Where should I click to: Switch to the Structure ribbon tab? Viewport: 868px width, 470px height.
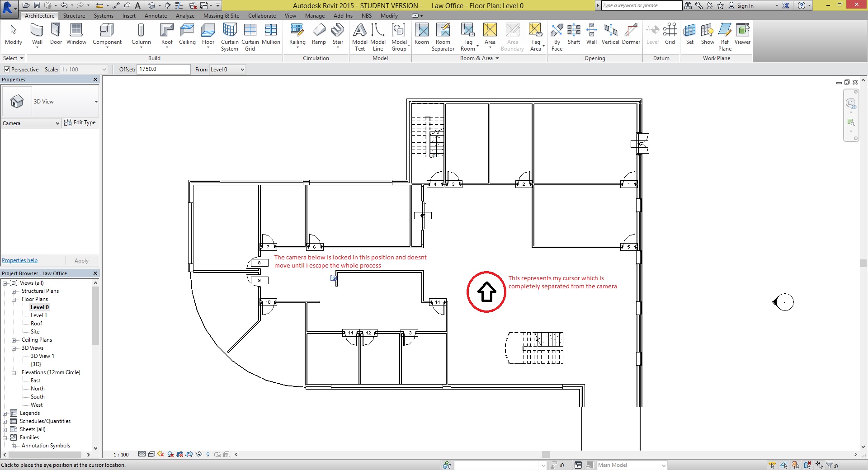[x=74, y=16]
